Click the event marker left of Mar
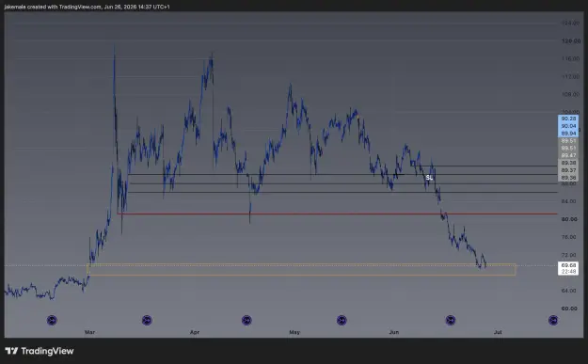The height and width of the screenshot is (364, 588). 52,320
